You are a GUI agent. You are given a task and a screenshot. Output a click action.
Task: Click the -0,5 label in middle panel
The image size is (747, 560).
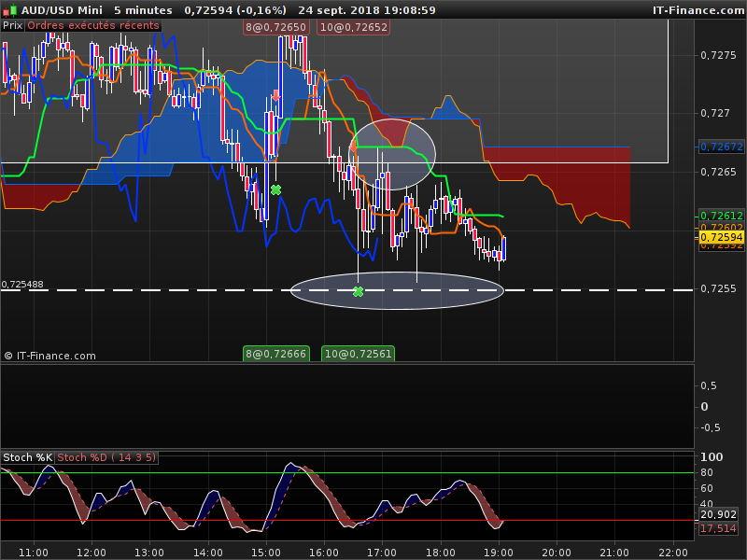710,427
